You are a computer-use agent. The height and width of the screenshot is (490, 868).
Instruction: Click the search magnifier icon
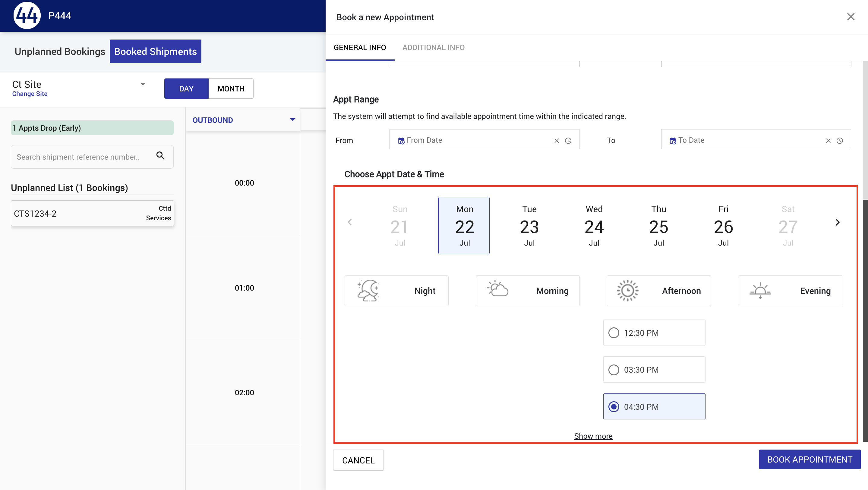pos(160,156)
